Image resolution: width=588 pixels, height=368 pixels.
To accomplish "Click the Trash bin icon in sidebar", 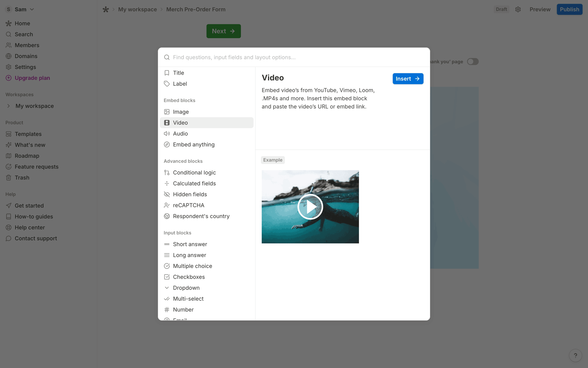I will point(9,178).
